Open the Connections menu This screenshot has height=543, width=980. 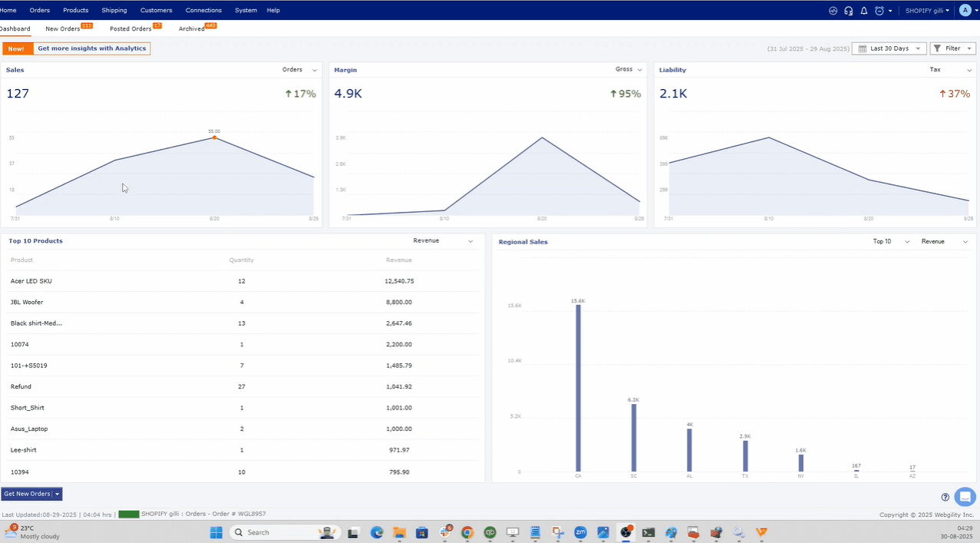tap(203, 11)
